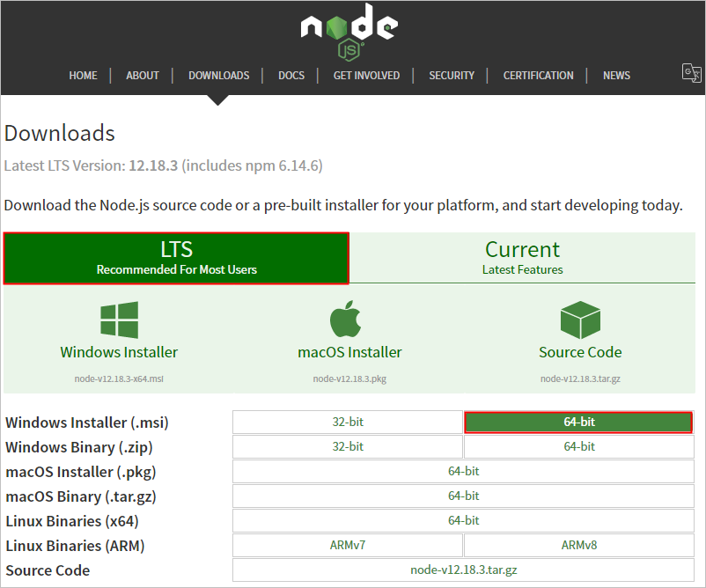The width and height of the screenshot is (706, 588).
Task: Click node-v12.18.3.tar.gz link in Source Code row
Action: 463,570
